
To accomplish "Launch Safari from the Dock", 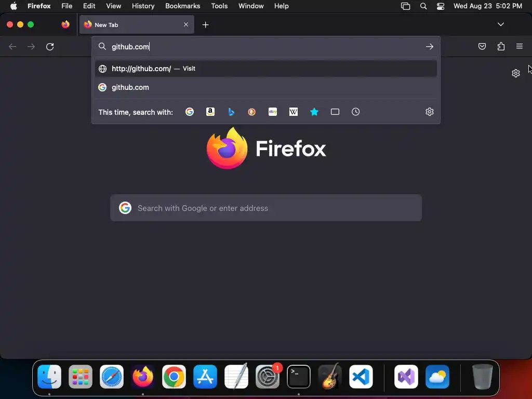I will [112, 377].
